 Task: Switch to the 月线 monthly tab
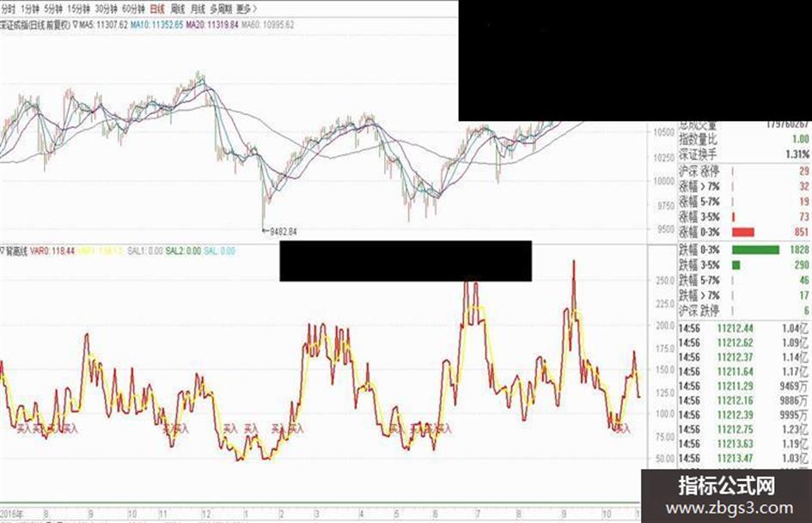point(198,9)
